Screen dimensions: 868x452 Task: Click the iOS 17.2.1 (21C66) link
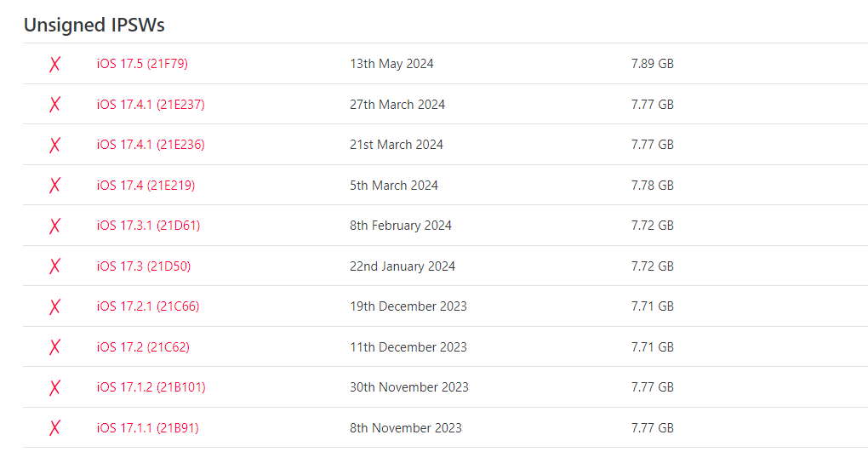[148, 306]
